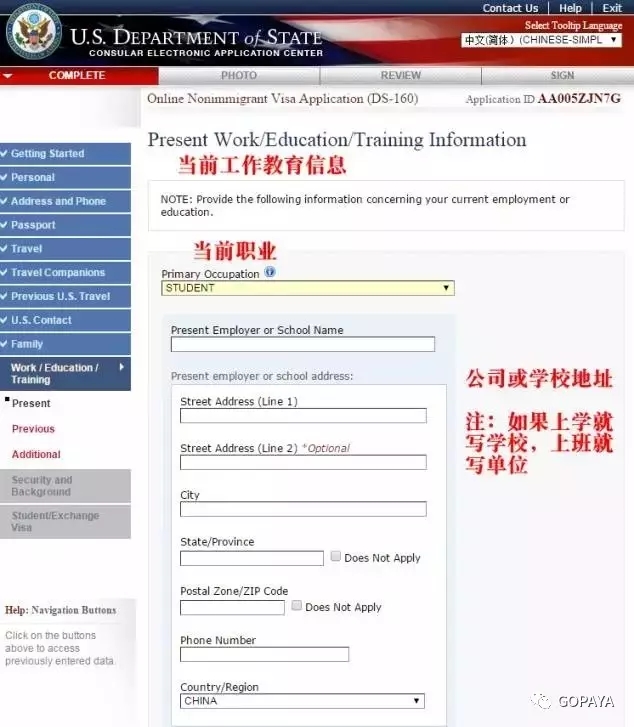Click the Work / Education / Training arrow icon

[122, 367]
